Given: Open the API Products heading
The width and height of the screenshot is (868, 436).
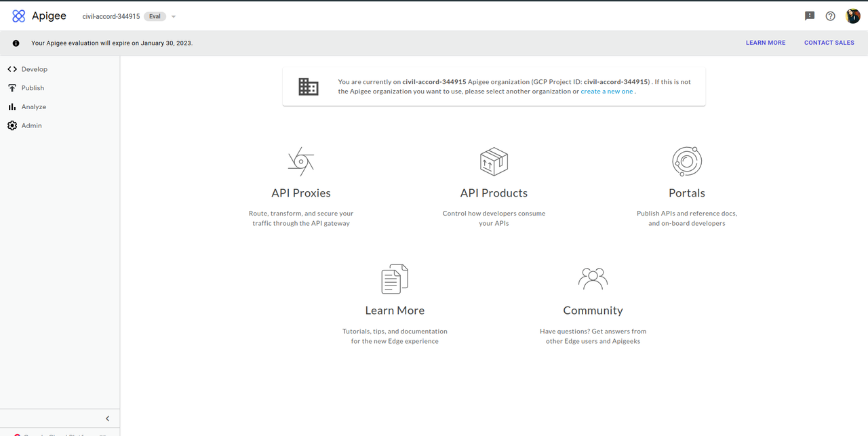Looking at the screenshot, I should click(494, 193).
